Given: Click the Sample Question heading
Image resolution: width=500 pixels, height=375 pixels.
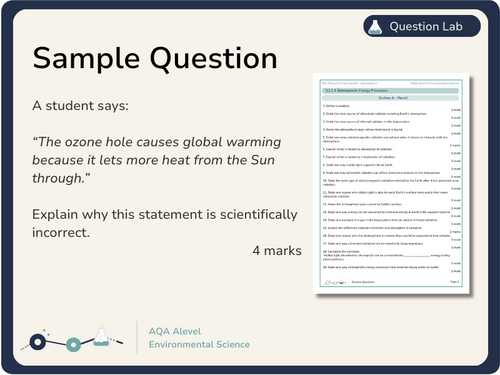Looking at the screenshot, I should pyautogui.click(x=155, y=59).
